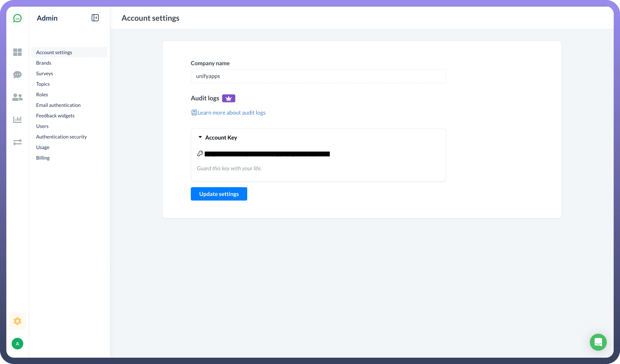Go to Brands in the admin menu

[43, 63]
